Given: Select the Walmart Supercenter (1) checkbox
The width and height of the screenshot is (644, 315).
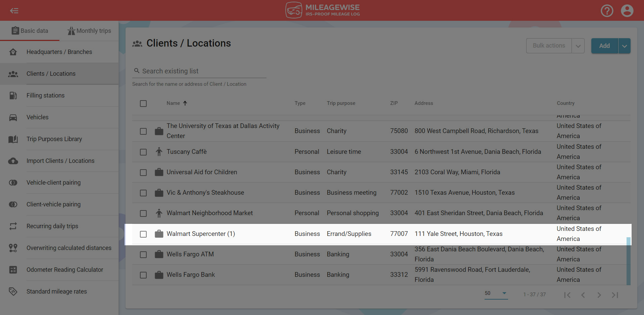Looking at the screenshot, I should (143, 234).
